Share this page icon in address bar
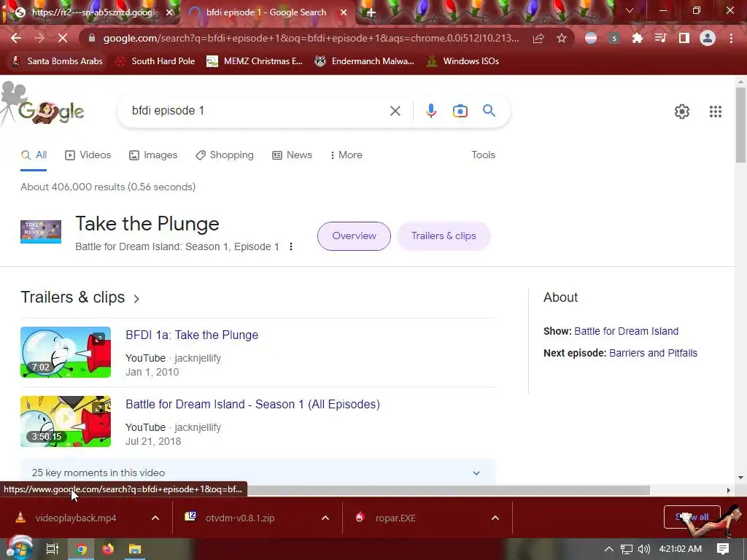Viewport: 747px width, 560px height. pos(538,38)
